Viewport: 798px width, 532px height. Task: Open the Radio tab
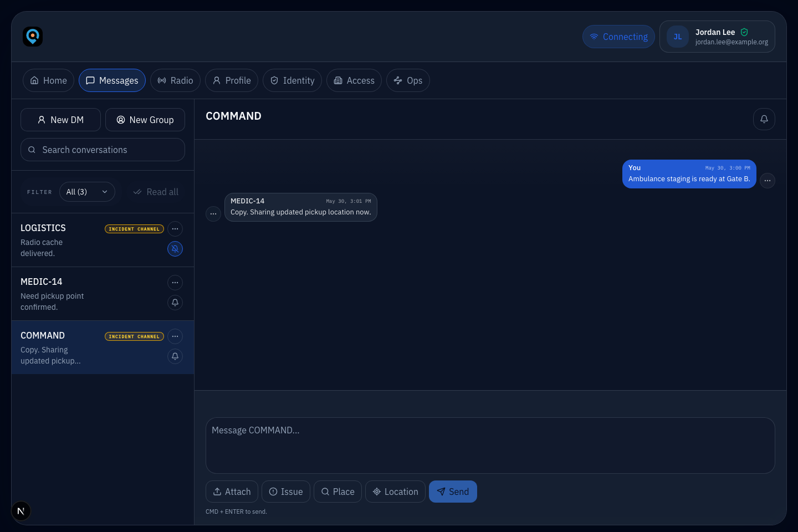[175, 80]
